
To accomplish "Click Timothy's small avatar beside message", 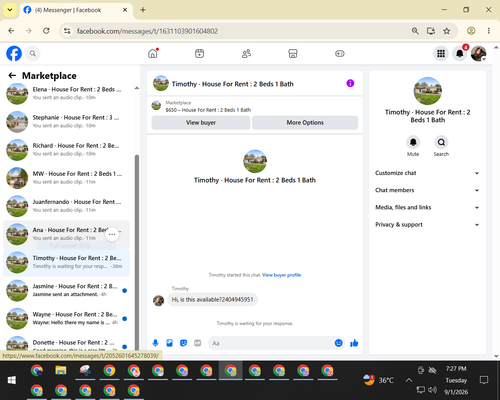I will coord(158,300).
